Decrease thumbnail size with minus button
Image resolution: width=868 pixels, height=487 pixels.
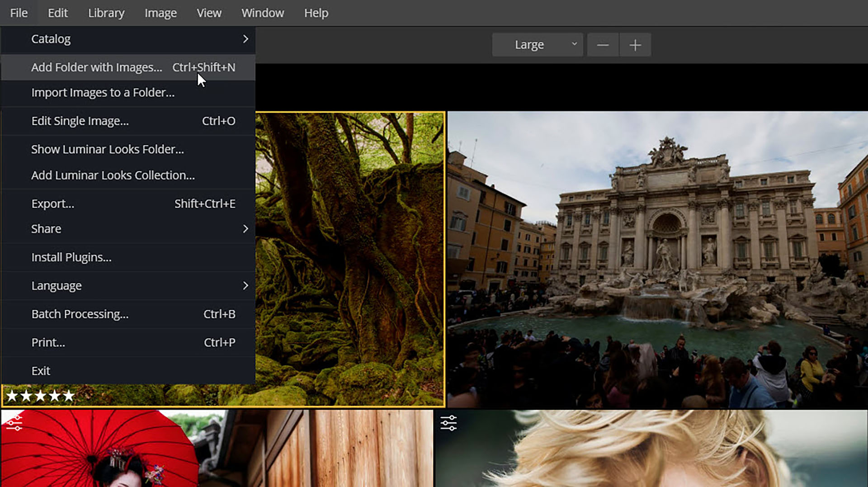point(603,45)
